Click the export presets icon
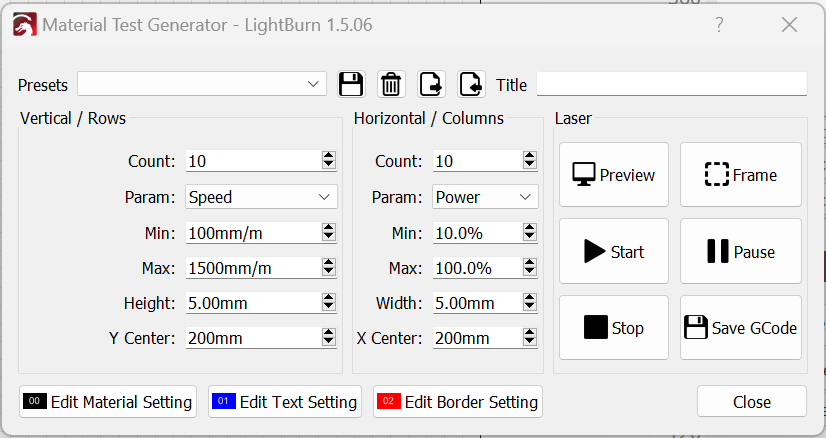Viewport: 826px width, 438px height. pyautogui.click(x=431, y=84)
